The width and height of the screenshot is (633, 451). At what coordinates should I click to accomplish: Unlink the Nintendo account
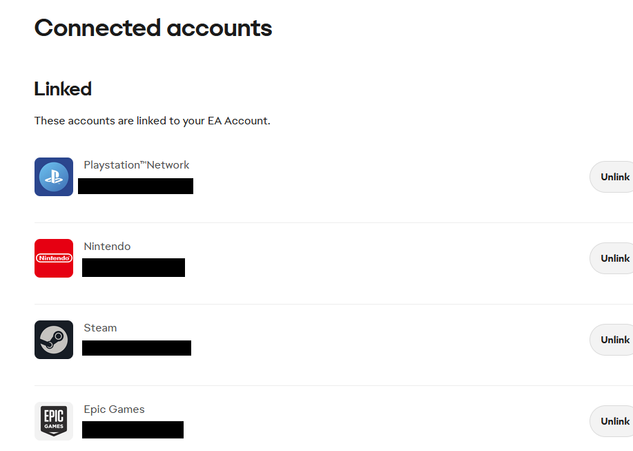(x=612, y=258)
